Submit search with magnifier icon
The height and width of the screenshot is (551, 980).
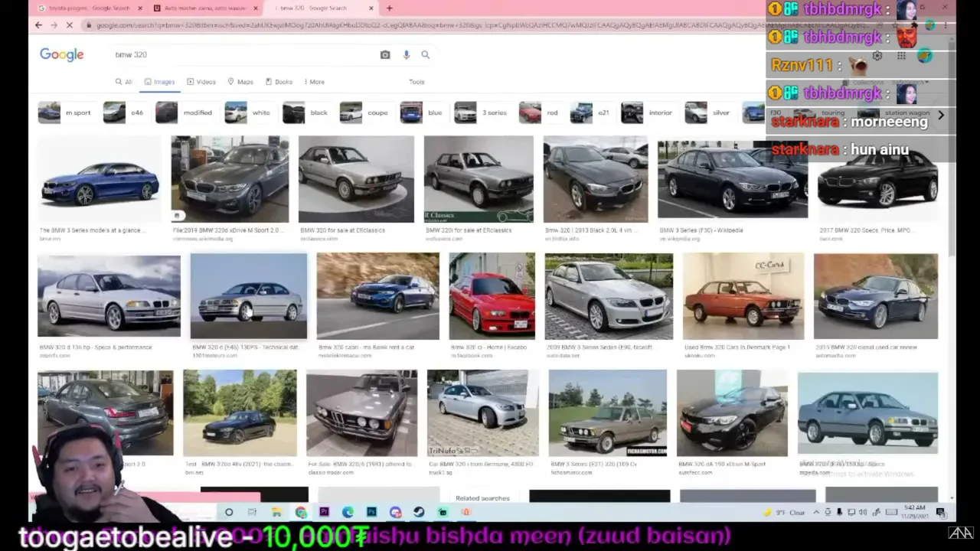(426, 55)
